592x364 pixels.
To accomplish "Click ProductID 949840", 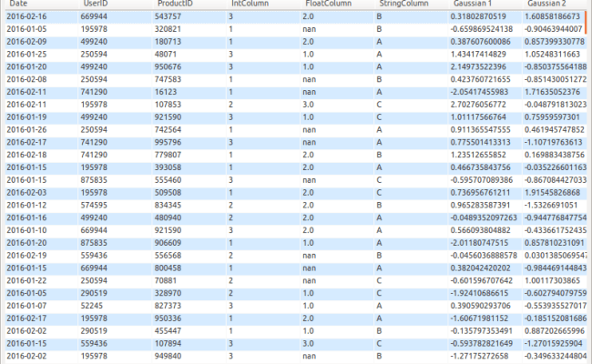I will (x=168, y=356).
